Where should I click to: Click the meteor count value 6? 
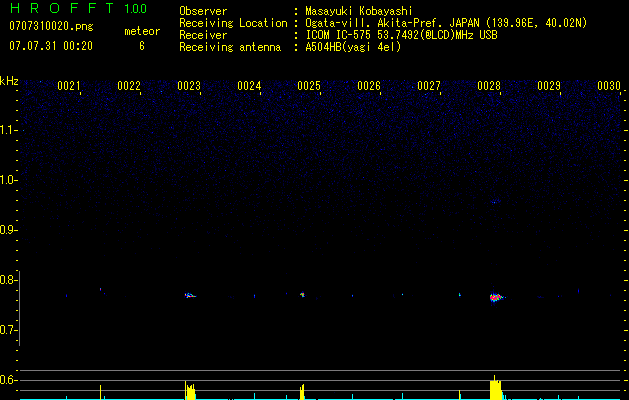(x=142, y=46)
